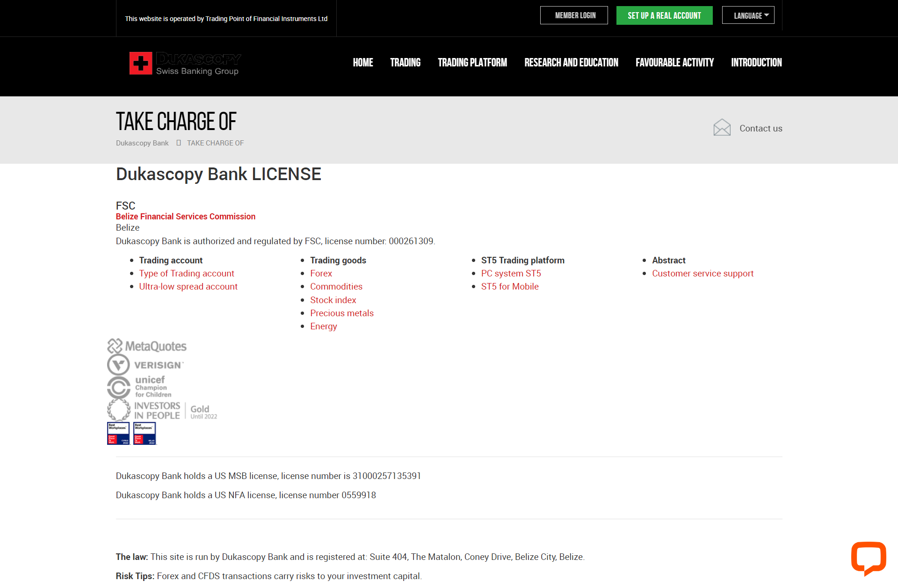898x588 pixels.
Task: Click Dukascopy Bank breadcrumb link
Action: pyautogui.click(x=142, y=143)
